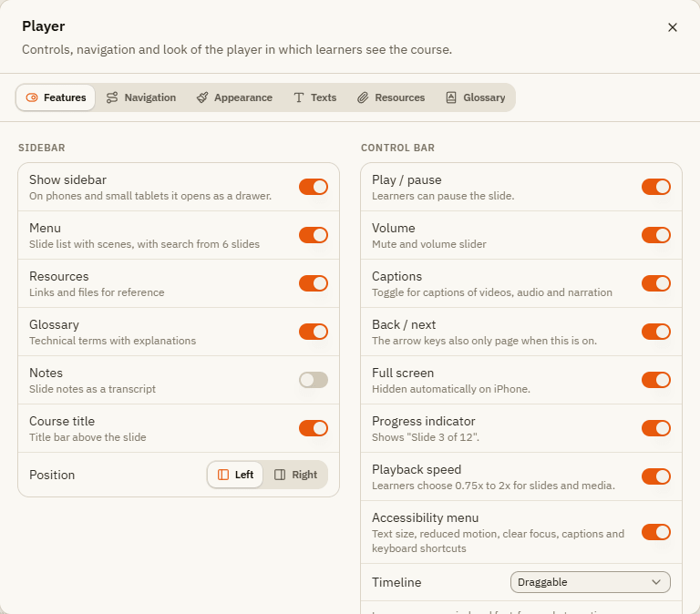Click the Navigation tab route icon
700x614 pixels.
112,97
